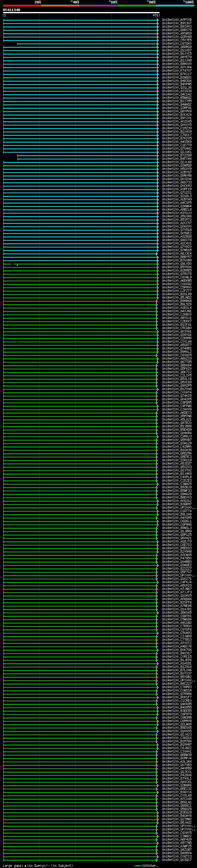
Task: Select hit label UniRef100_B1MVN7
Action: click(x=176, y=745)
